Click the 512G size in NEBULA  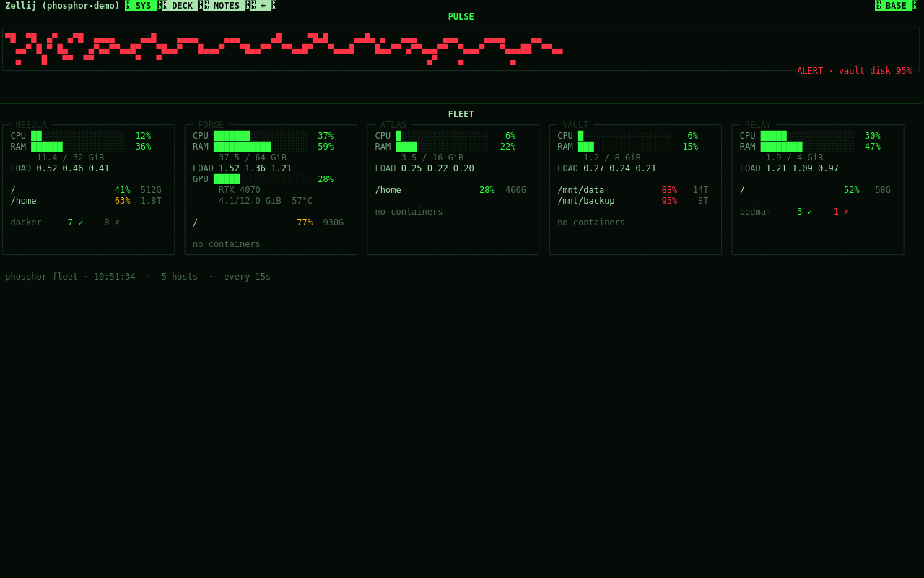[x=151, y=190]
